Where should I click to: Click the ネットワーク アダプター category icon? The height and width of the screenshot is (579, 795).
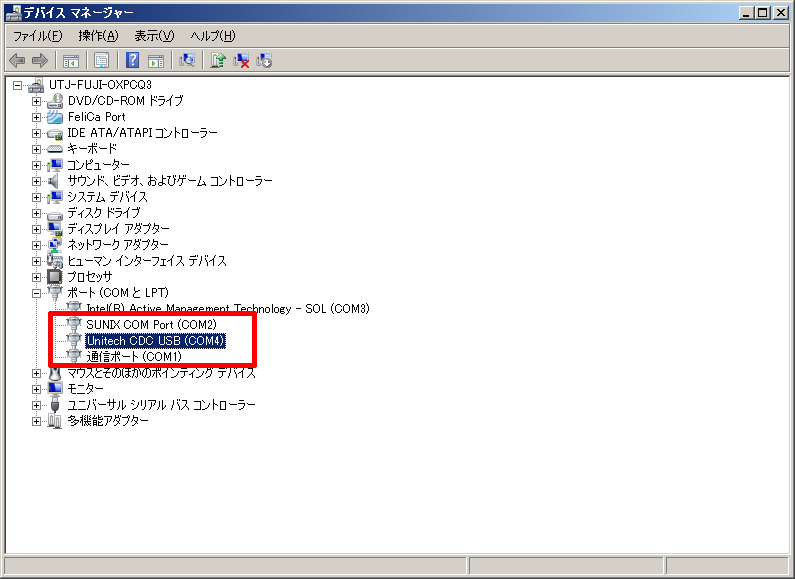[55, 245]
